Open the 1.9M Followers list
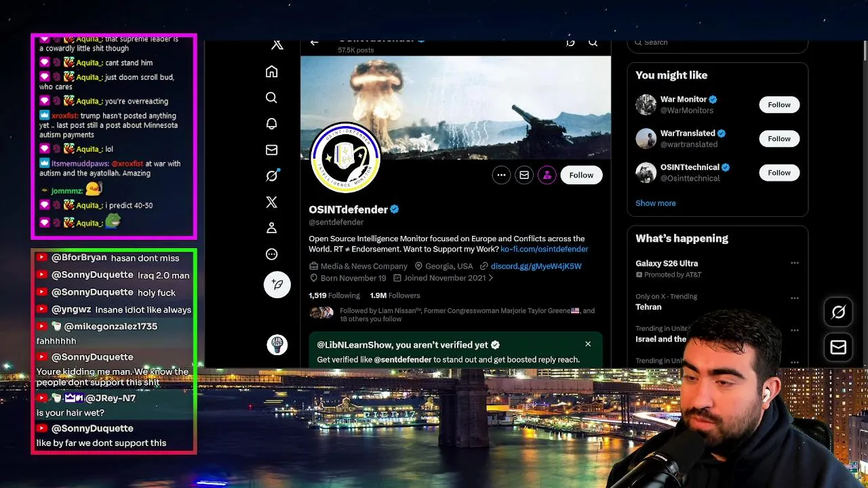This screenshot has width=868, height=488. click(395, 296)
